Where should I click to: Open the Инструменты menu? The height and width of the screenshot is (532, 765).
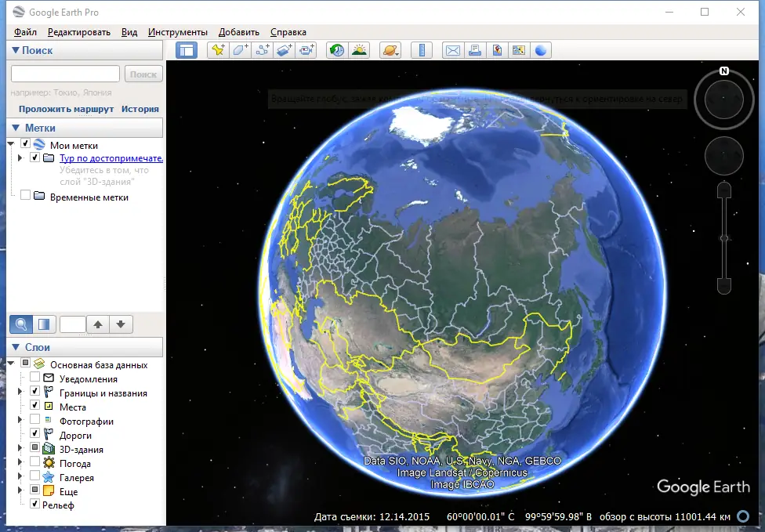pos(179,32)
